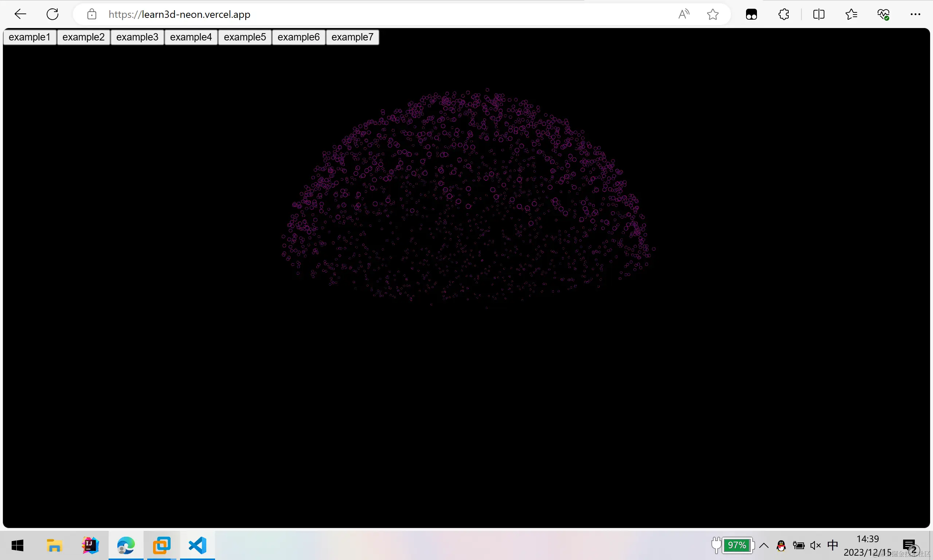Switch to example3 demo
This screenshot has width=933, height=560.
[x=137, y=37]
